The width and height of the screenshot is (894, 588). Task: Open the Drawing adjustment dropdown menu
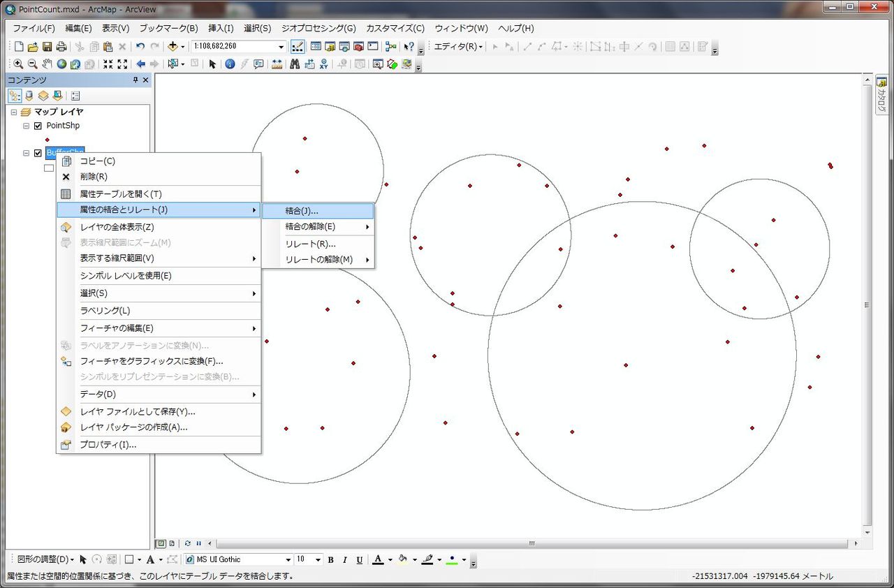coord(45,559)
